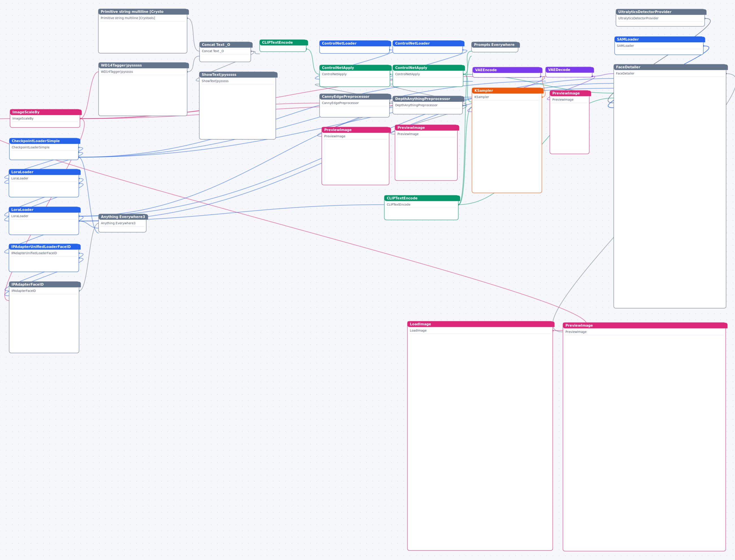735x560 pixels.
Task: Select the Primitive string multiline node header
Action: pyautogui.click(x=143, y=12)
